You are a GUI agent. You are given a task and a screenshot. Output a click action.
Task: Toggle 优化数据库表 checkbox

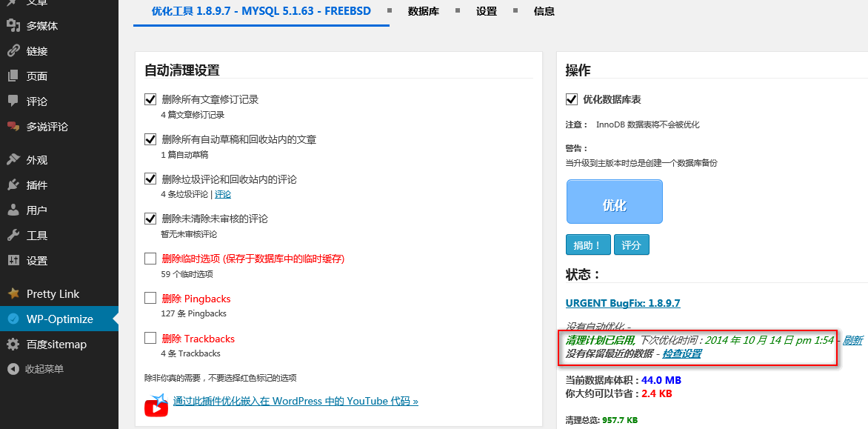(x=571, y=99)
